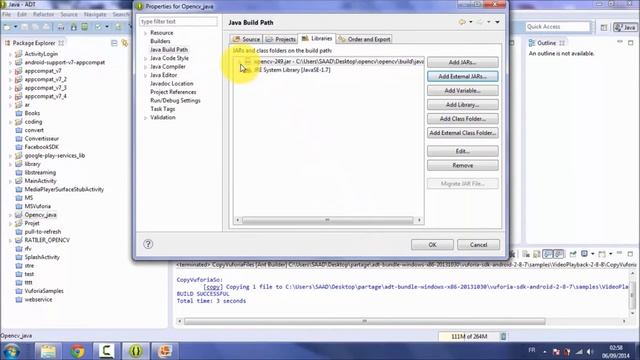Click the ADT Eclipse taskbar icon

136,351
